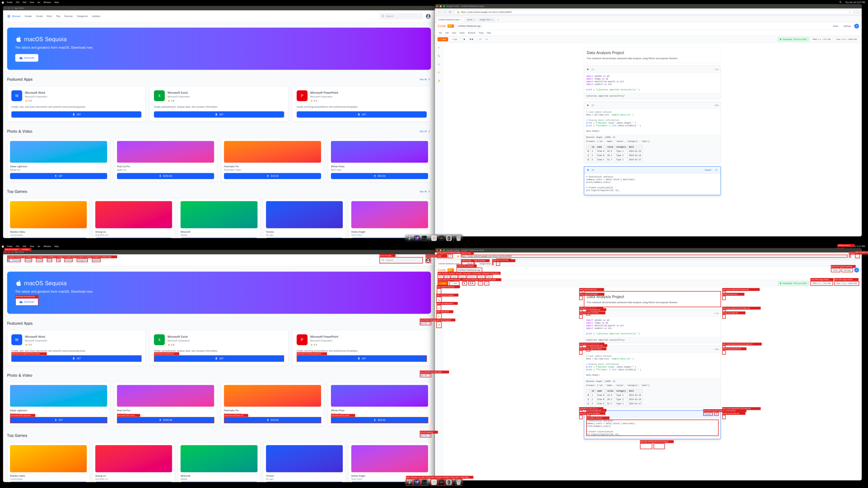The height and width of the screenshot is (488, 868).
Task: Go to Arcade in App Store navigation
Action: tap(28, 16)
